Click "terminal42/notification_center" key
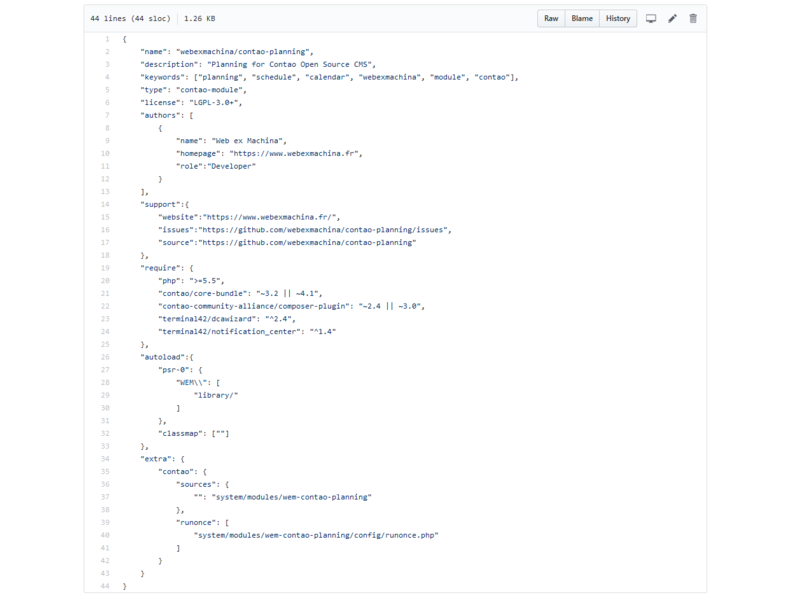This screenshot has width=800, height=600. click(x=229, y=332)
